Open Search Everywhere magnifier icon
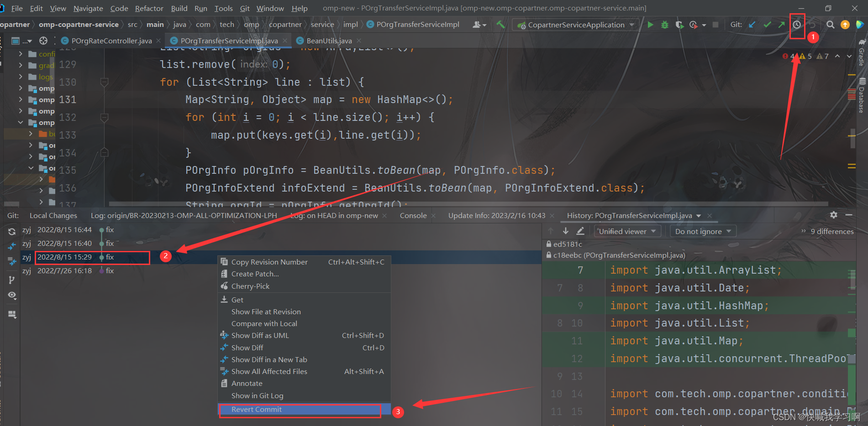The image size is (868, 426). [x=831, y=25]
